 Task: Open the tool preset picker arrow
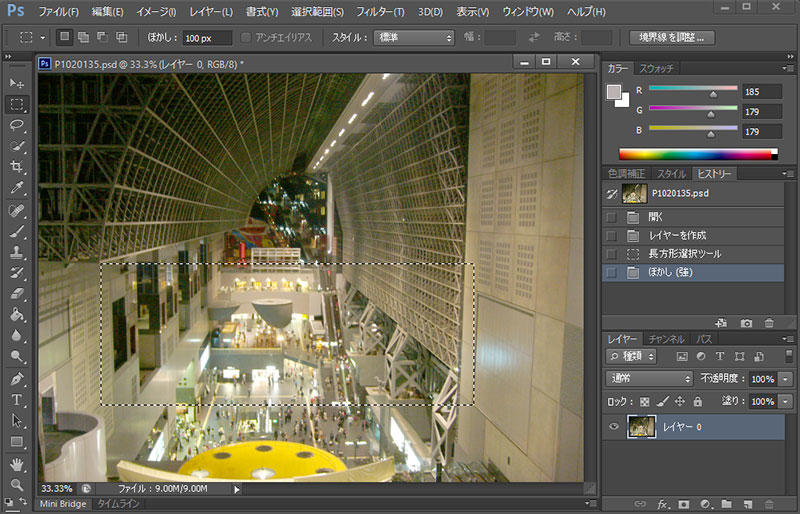click(43, 37)
